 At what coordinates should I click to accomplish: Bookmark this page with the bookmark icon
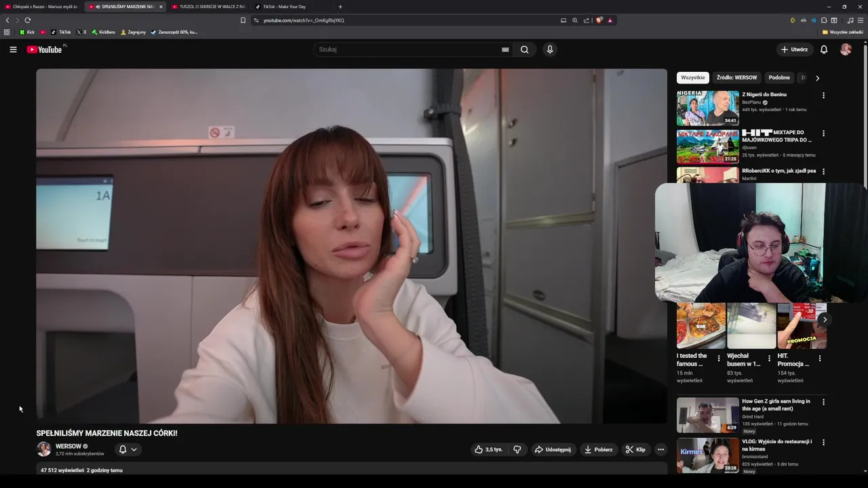pos(243,20)
